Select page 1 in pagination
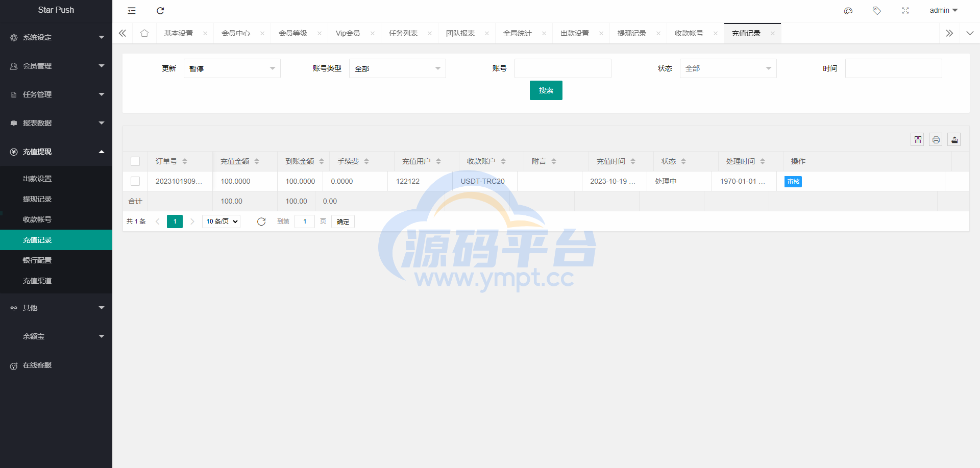Viewport: 980px width, 468px height. pos(175,221)
